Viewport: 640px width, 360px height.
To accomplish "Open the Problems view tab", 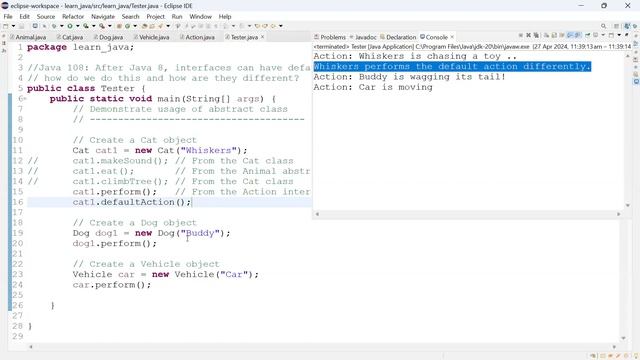I will [x=330, y=37].
